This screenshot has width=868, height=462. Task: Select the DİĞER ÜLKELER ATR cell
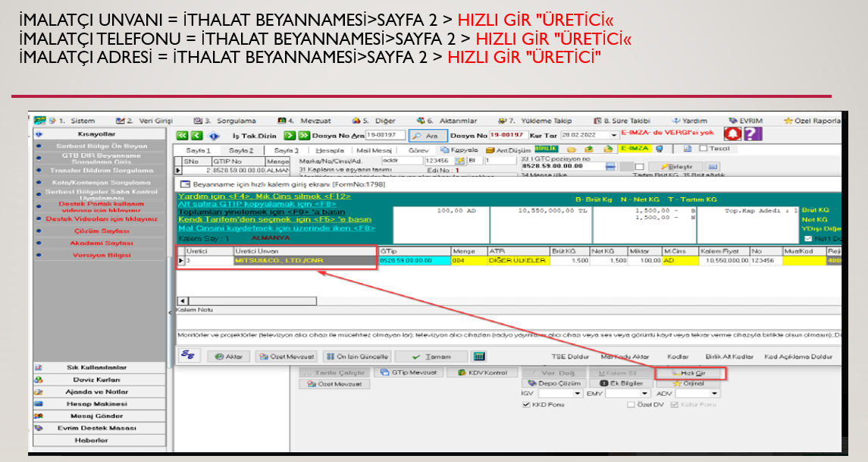518,260
